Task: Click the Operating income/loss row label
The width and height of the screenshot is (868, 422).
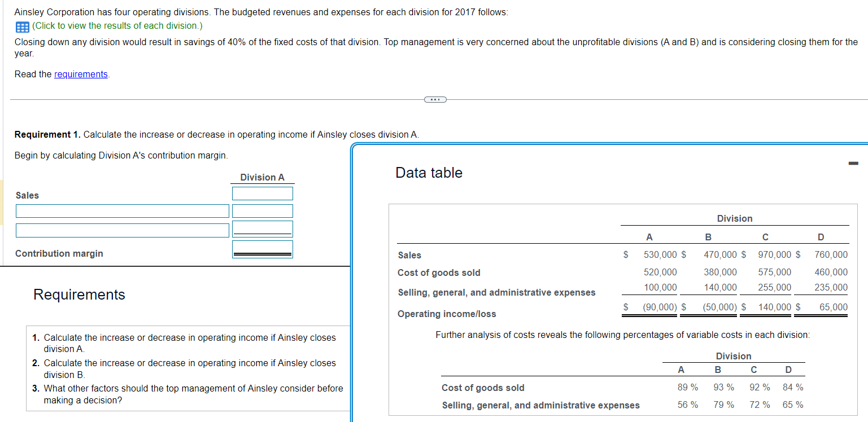Action: pyautogui.click(x=447, y=314)
